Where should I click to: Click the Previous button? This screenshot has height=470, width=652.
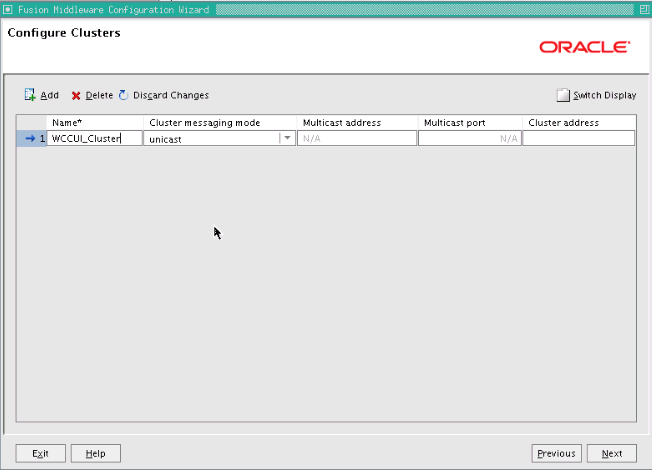coord(556,453)
